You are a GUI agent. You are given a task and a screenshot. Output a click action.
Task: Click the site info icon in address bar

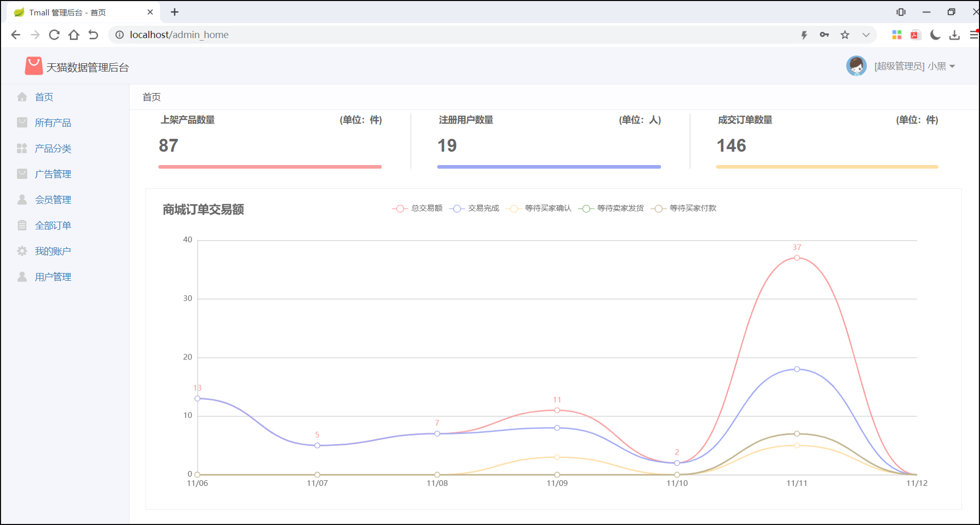point(119,34)
